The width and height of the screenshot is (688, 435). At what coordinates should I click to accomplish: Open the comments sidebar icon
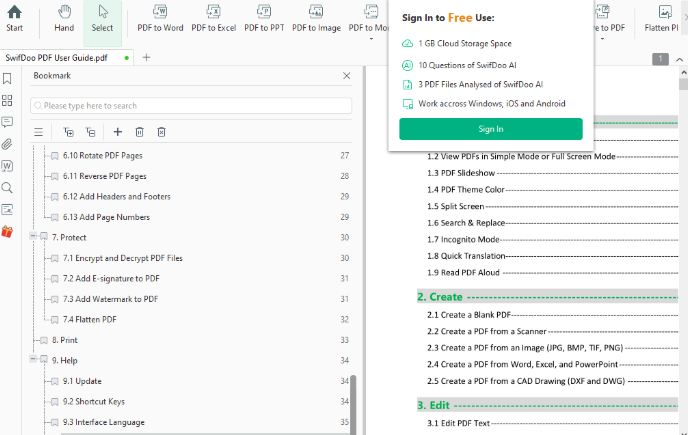click(x=7, y=122)
